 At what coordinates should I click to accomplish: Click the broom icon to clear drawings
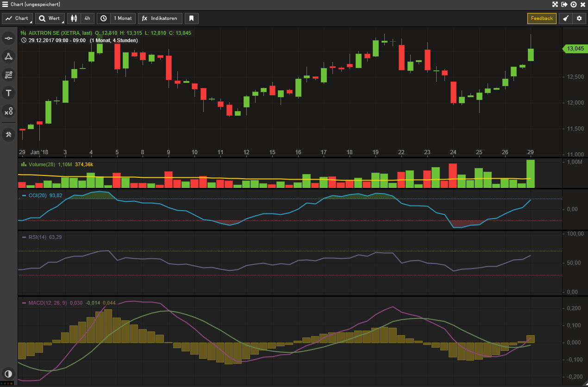tap(565, 19)
